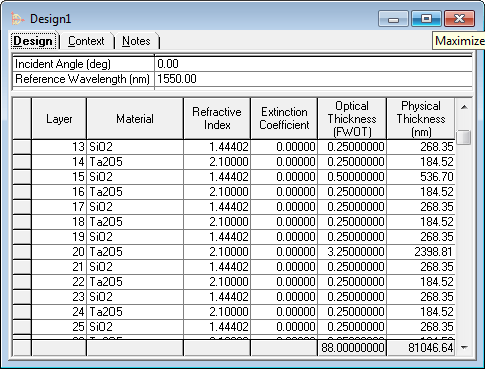Close the Design1 window
Viewport: 485px width, 369px height.
click(x=459, y=19)
